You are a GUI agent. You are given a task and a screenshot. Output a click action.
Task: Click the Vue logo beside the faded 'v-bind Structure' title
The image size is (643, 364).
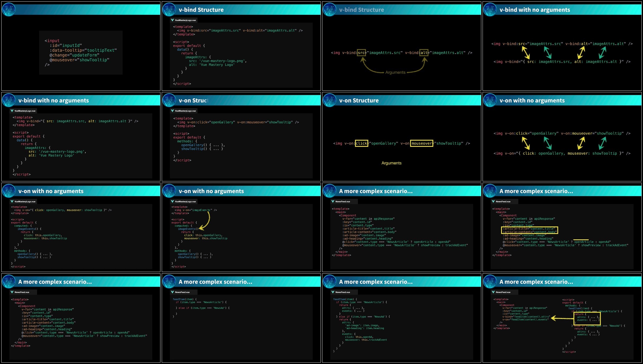[330, 10]
